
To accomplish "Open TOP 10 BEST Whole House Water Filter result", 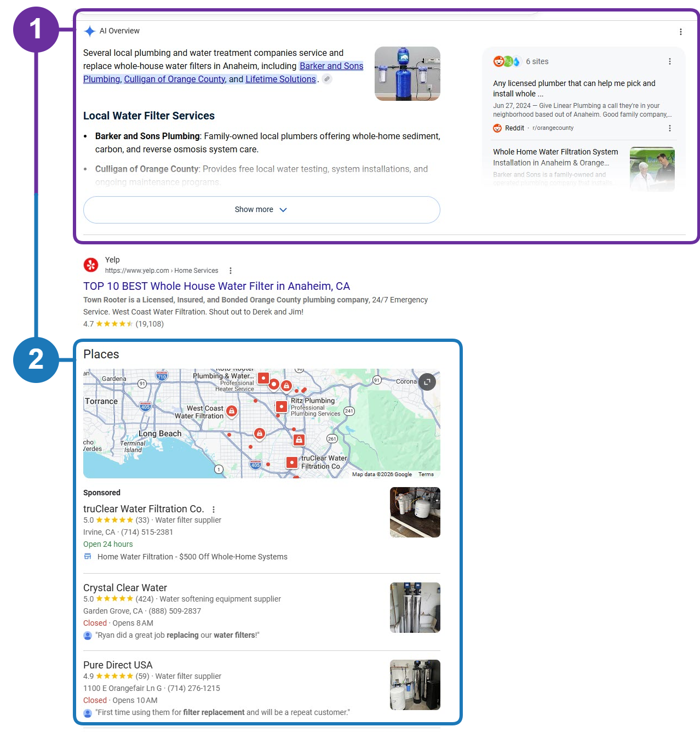I will (x=216, y=286).
